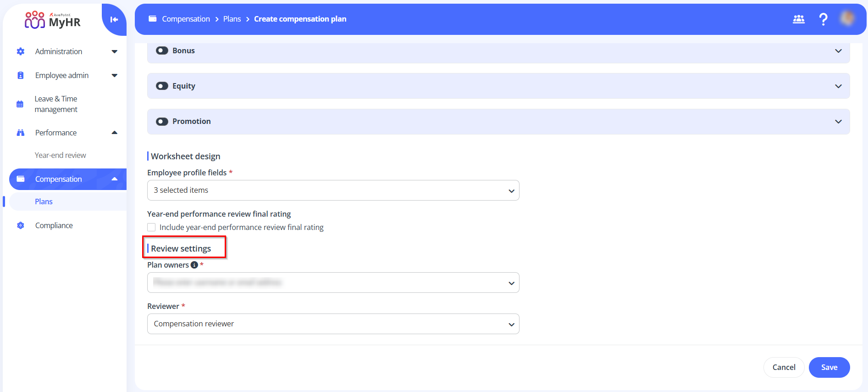Select Plans under Compensation
868x392 pixels.
pos(44,202)
